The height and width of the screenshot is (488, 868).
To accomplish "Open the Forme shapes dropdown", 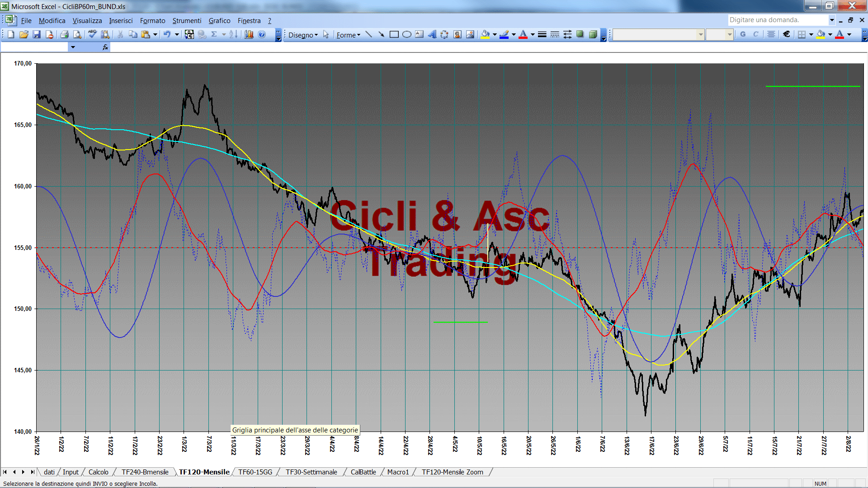I will pyautogui.click(x=348, y=35).
